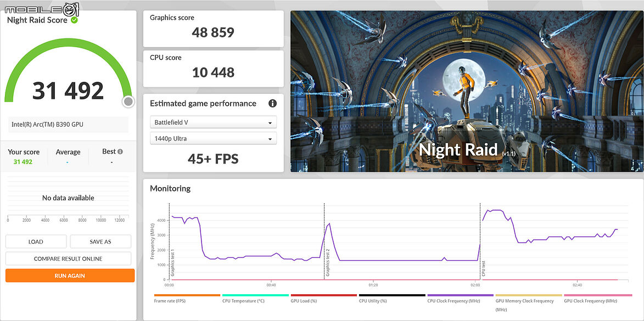Toggle the CPU Utility (%) legend swatch
Screen dimensions: 644x321
point(392,295)
